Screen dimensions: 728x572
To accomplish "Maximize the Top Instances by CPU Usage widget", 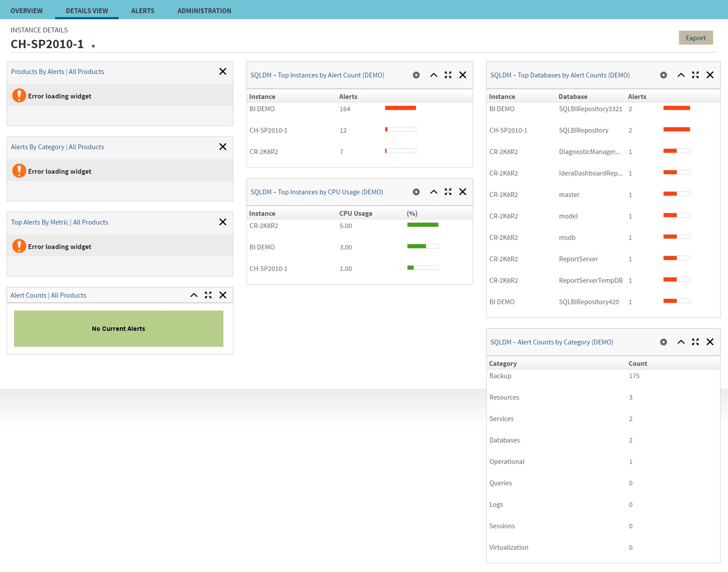I will (448, 192).
